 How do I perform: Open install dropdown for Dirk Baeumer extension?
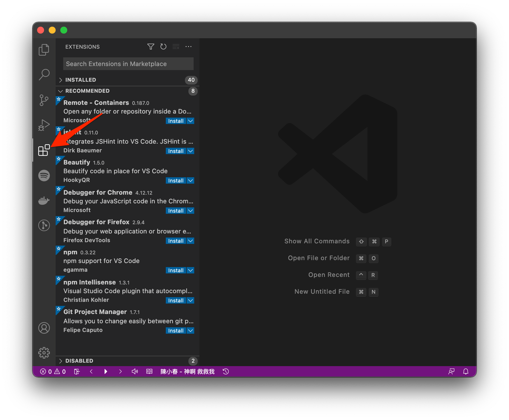pyautogui.click(x=190, y=151)
